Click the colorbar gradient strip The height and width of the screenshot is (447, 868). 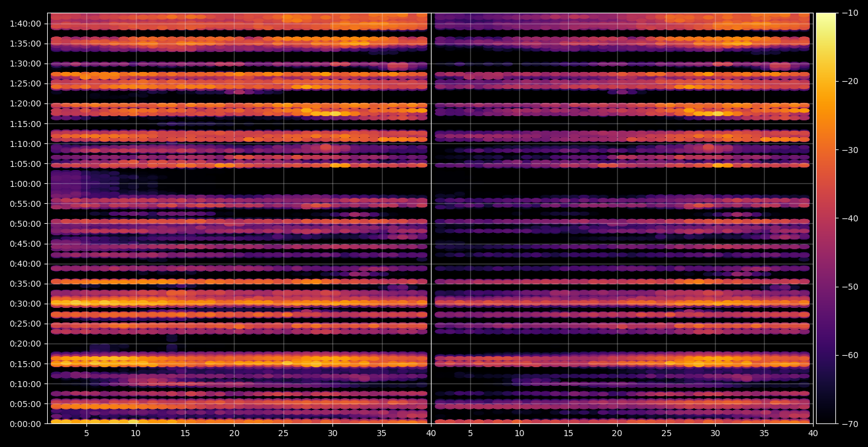[826, 218]
